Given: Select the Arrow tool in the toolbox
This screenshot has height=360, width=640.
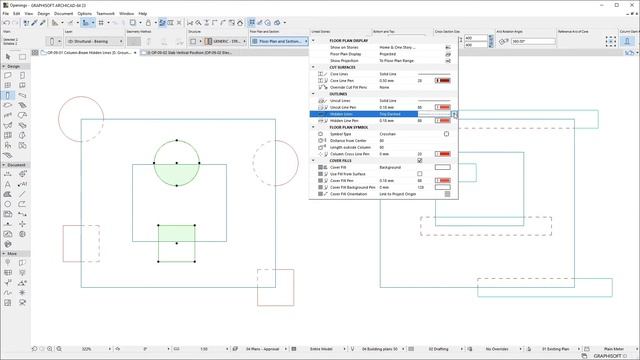Looking at the screenshot, I should [x=8, y=57].
